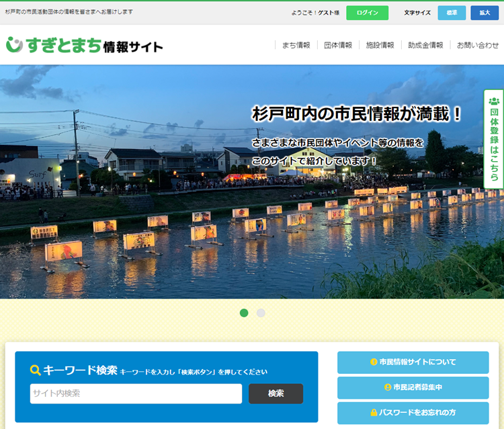Click the group people icon on side tab

[494, 101]
